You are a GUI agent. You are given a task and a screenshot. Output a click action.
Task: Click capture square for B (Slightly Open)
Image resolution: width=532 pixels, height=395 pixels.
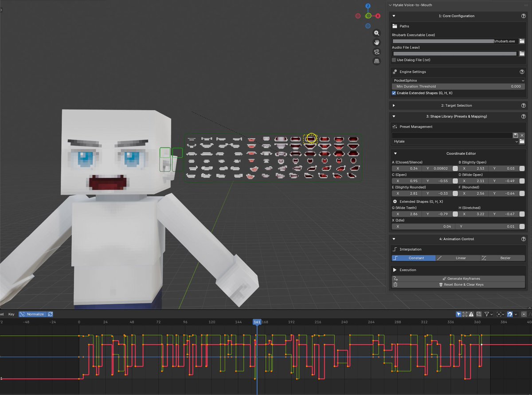[522, 168]
